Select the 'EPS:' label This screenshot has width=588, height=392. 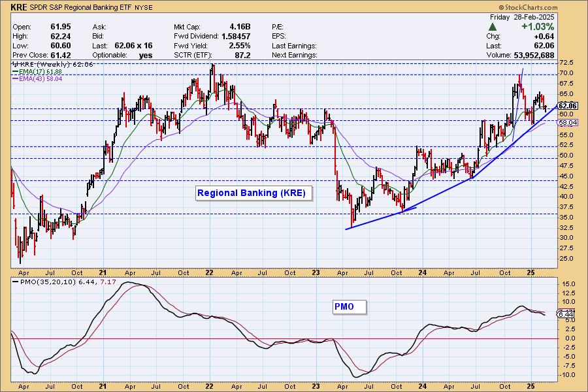(x=278, y=36)
